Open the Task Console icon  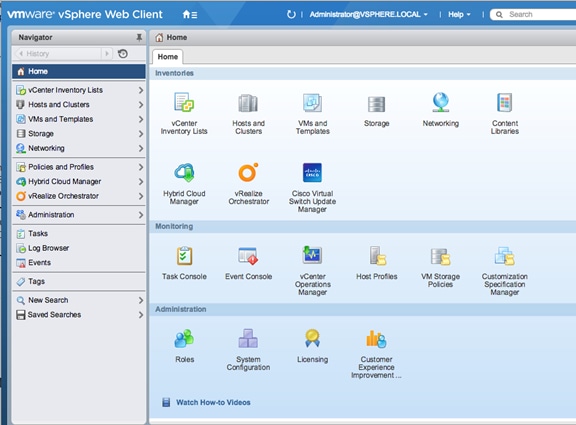[x=184, y=256]
